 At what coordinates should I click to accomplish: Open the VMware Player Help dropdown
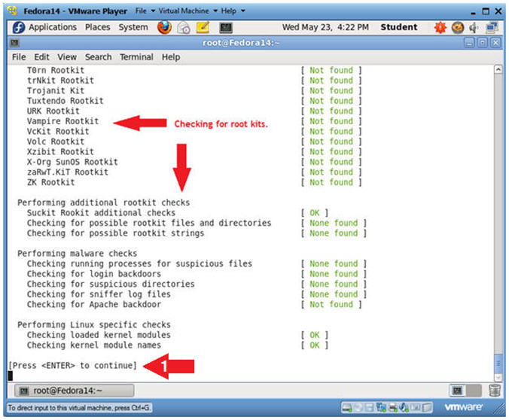233,11
